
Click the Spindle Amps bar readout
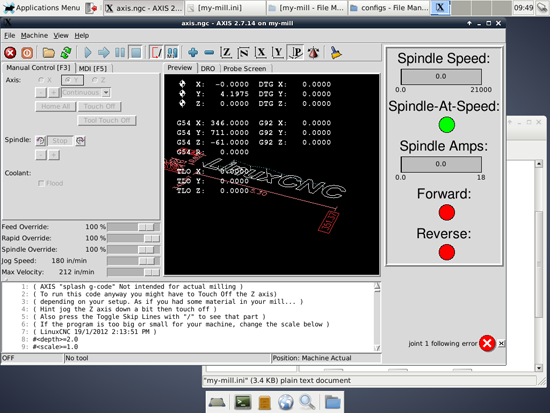(x=441, y=164)
